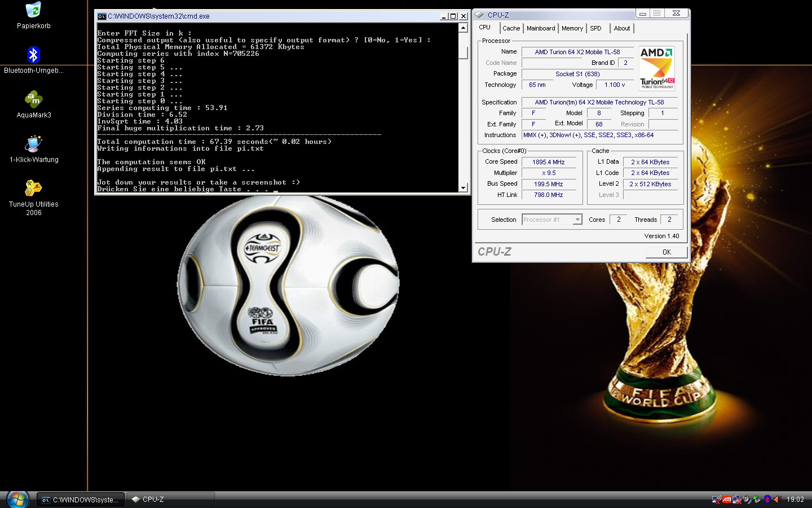This screenshot has width=812, height=508.
Task: Click the cmd window scroll up arrow
Action: [x=463, y=28]
